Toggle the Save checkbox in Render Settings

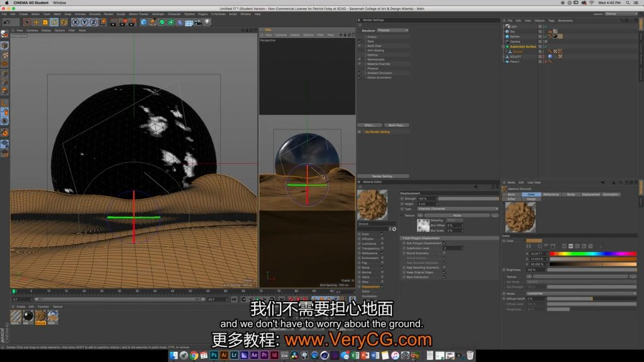pyautogui.click(x=359, y=41)
